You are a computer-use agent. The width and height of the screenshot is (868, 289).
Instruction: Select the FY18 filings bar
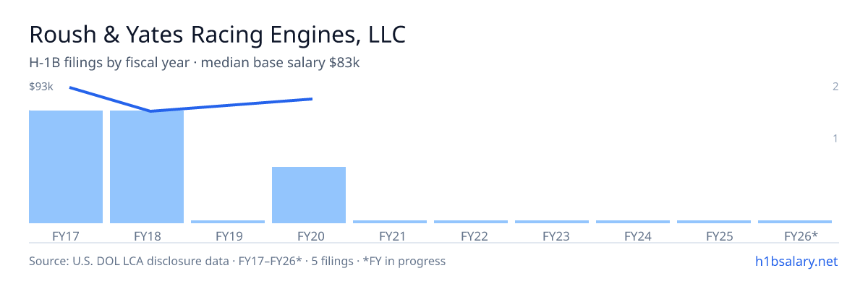coord(147,167)
